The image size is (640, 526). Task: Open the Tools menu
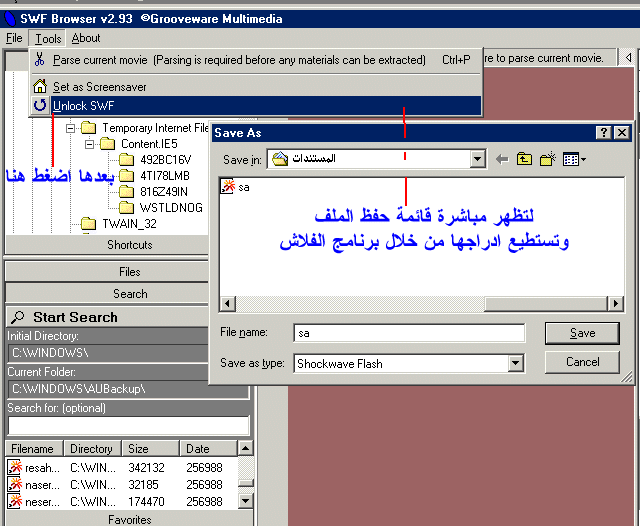48,38
